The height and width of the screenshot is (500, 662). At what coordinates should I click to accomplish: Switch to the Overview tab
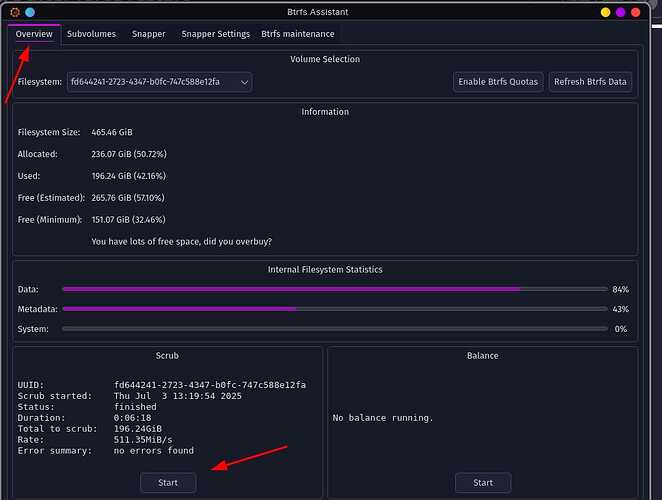(x=34, y=34)
